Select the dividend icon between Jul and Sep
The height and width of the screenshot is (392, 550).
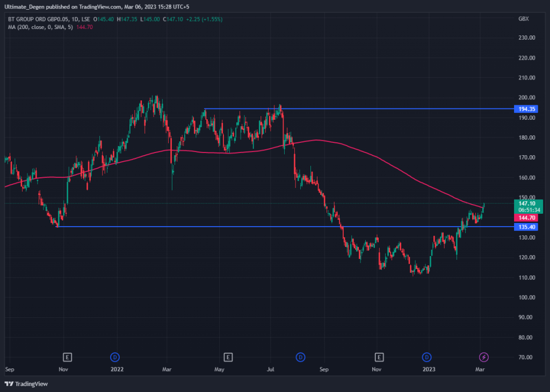300,357
